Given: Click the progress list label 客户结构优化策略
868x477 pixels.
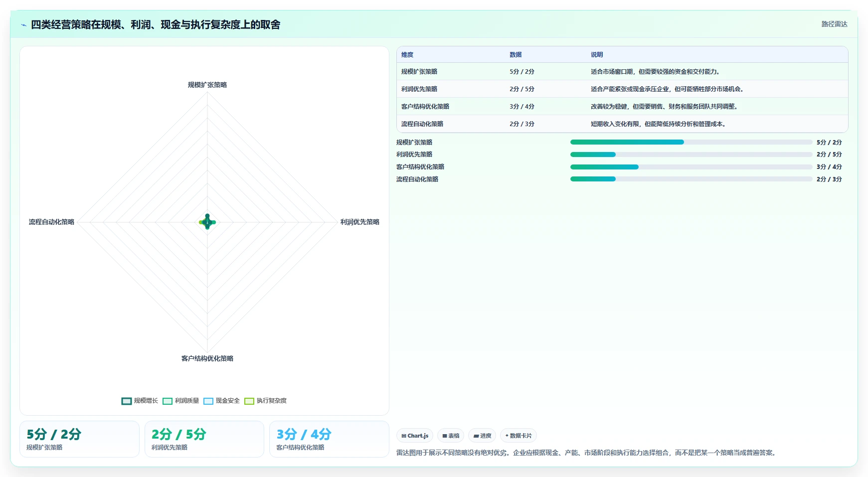Looking at the screenshot, I should [x=420, y=167].
